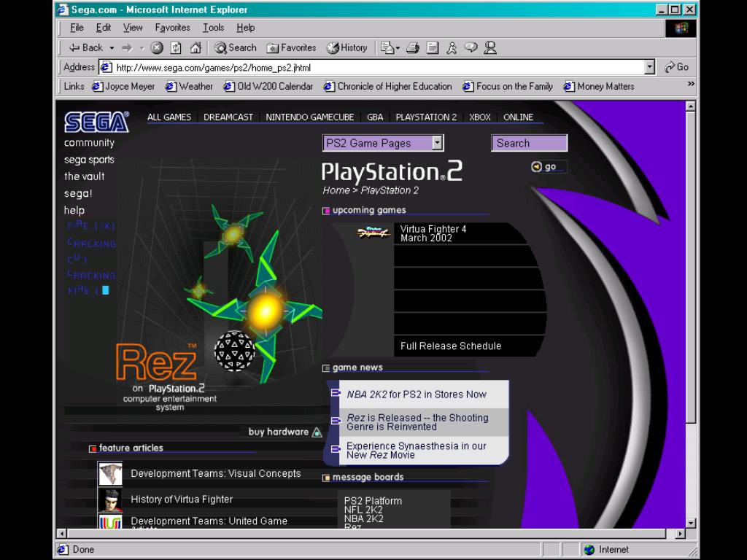The image size is (747, 560).
Task: Click the AIM running-man icon
Action: coord(452,47)
